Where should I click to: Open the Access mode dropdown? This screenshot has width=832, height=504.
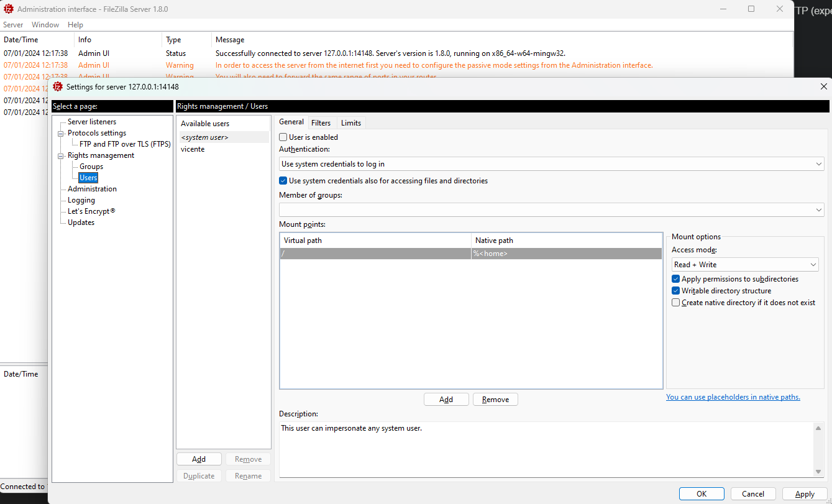[745, 265]
